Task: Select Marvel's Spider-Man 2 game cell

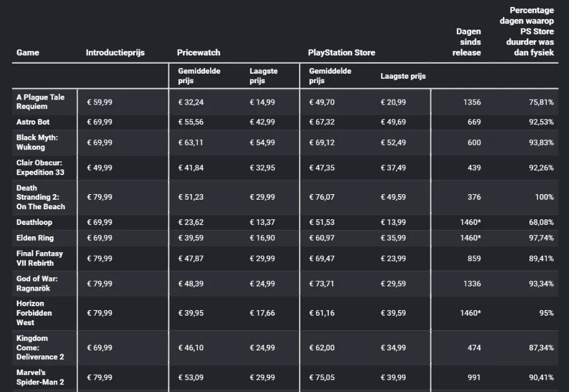Action: (x=40, y=377)
